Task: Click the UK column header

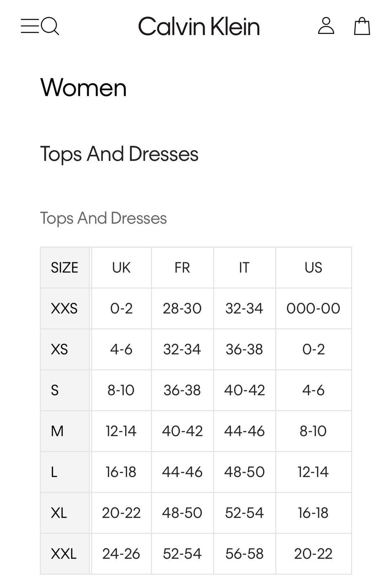Action: 121,267
